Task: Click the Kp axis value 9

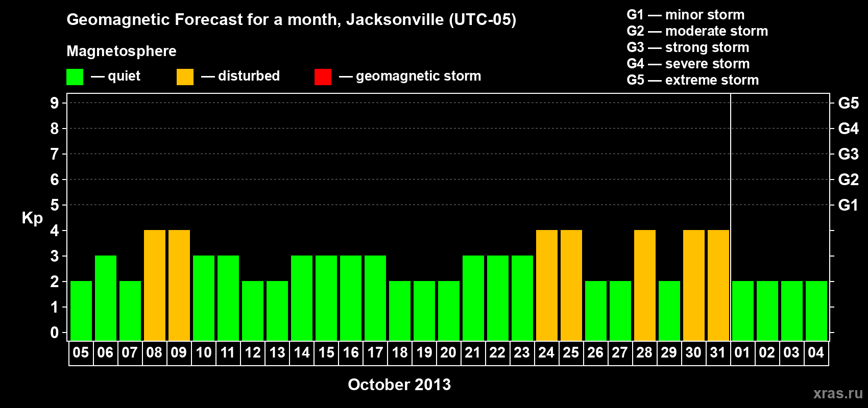Action: 55,103
